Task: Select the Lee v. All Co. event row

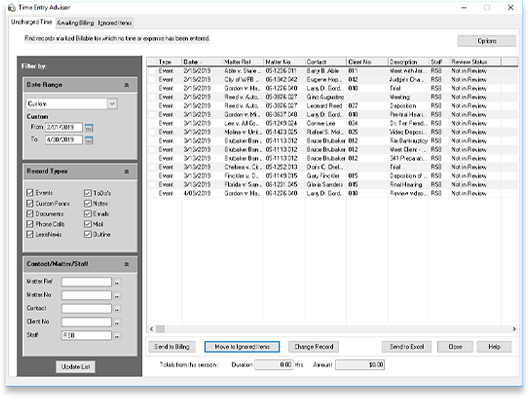Action: point(332,123)
